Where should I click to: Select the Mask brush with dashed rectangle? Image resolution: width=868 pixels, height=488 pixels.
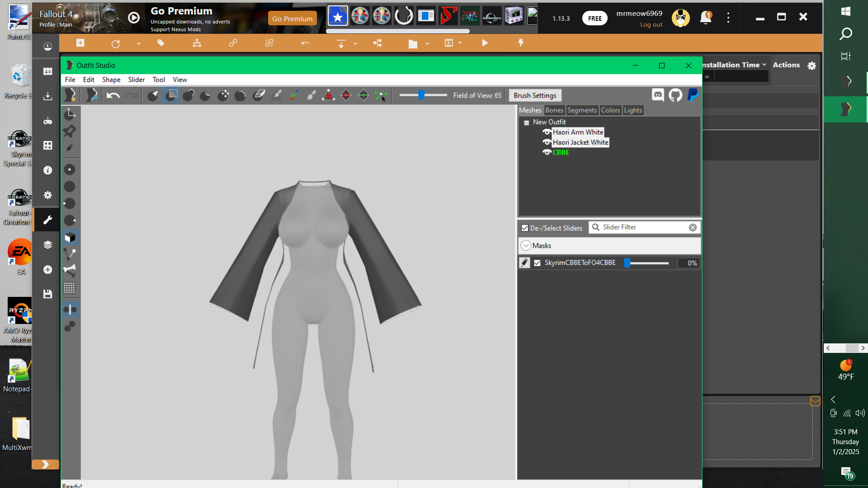171,95
